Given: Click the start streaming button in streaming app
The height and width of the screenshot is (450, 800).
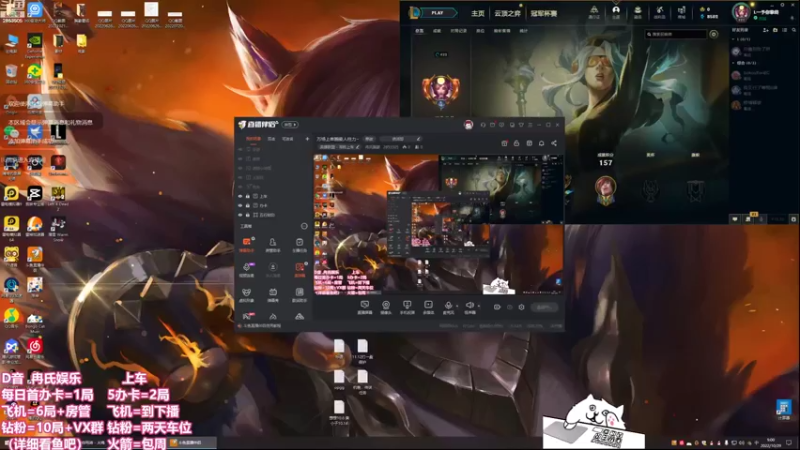Looking at the screenshot, I should 544,307.
